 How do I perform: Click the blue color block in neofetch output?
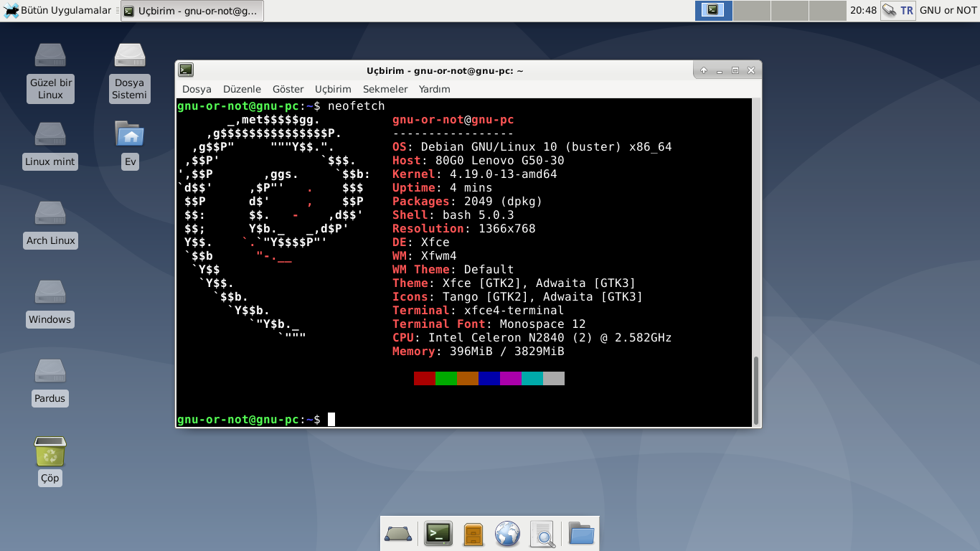(x=489, y=378)
